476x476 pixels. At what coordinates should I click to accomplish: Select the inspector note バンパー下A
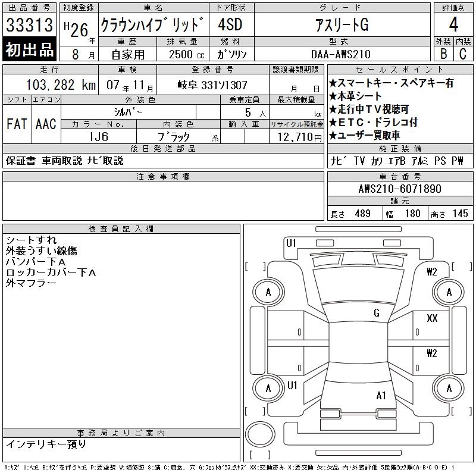pos(36,261)
